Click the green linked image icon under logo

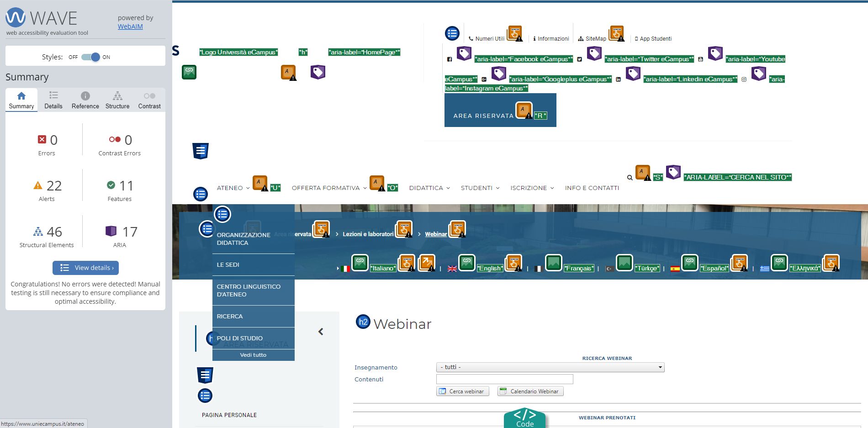click(189, 72)
